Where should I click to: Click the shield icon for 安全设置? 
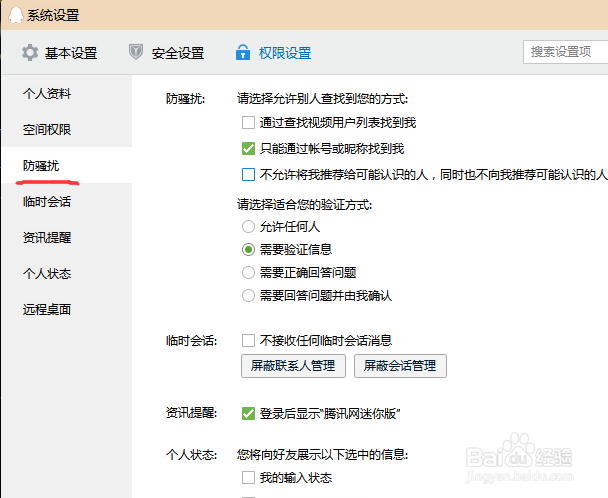click(136, 52)
